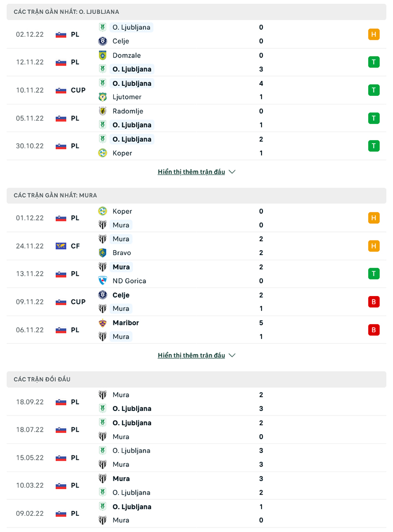Click the Maribor purple crest icon

[103, 323]
